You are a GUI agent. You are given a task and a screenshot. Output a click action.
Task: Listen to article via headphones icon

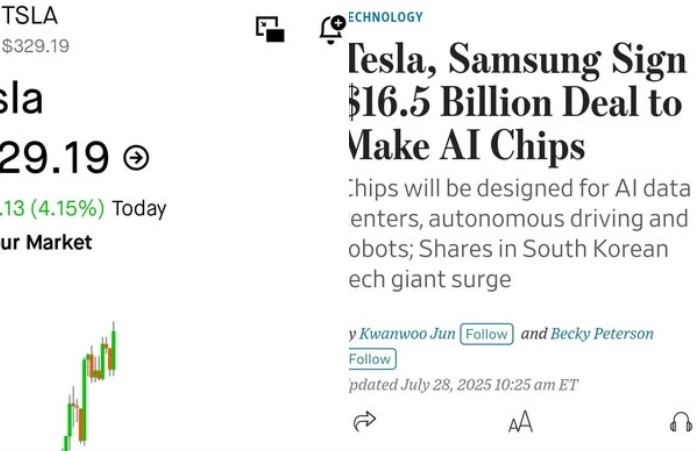[681, 422]
